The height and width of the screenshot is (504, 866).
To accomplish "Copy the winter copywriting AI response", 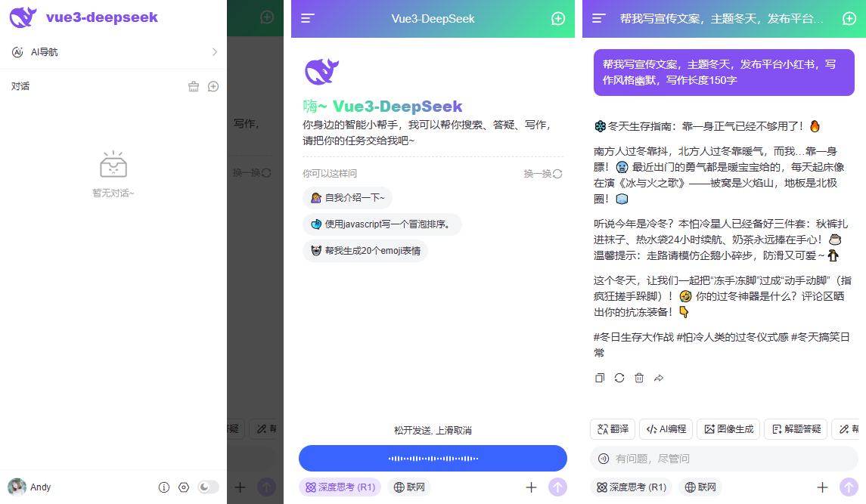I will tap(599, 377).
